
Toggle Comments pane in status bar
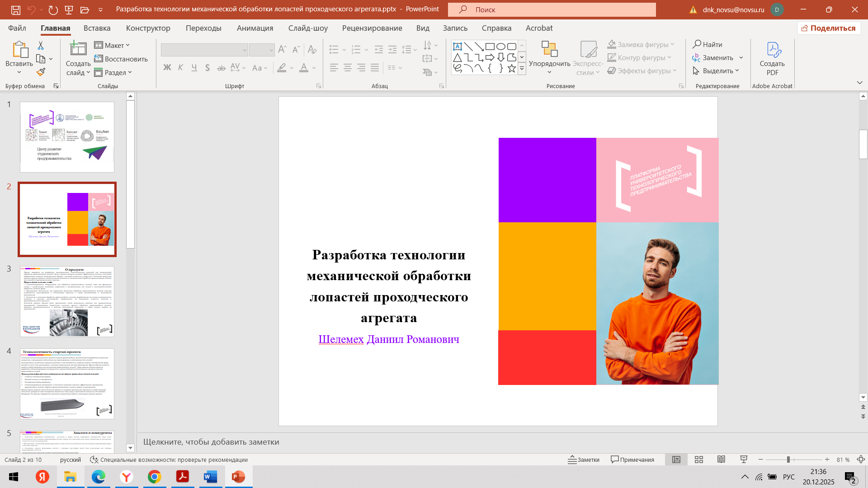(632, 460)
